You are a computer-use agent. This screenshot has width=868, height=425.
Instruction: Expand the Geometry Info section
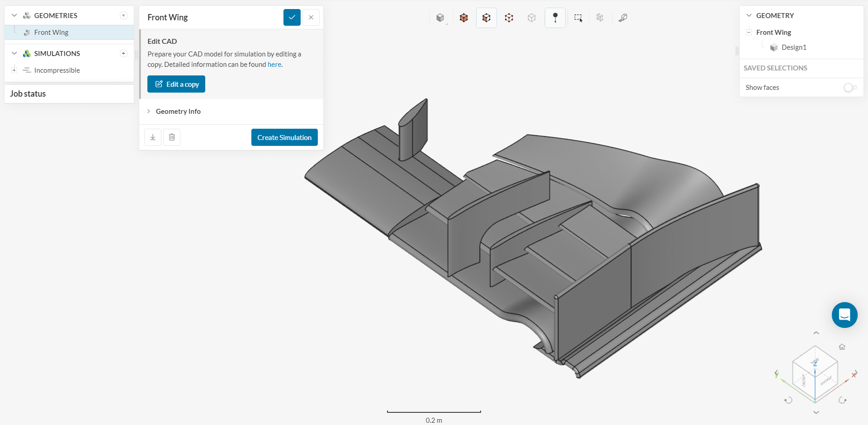178,112
